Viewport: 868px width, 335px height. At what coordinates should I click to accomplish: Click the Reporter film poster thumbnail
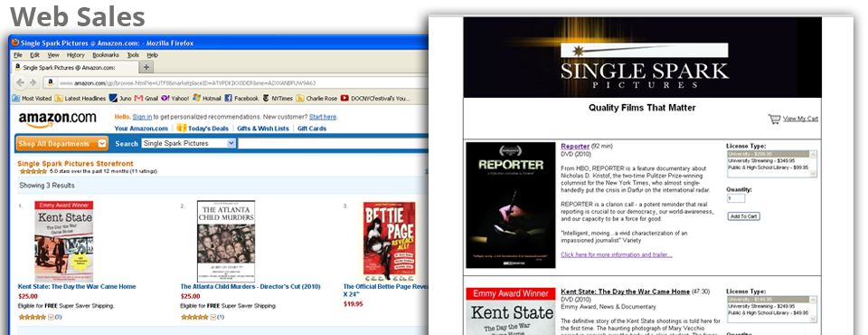(510, 206)
